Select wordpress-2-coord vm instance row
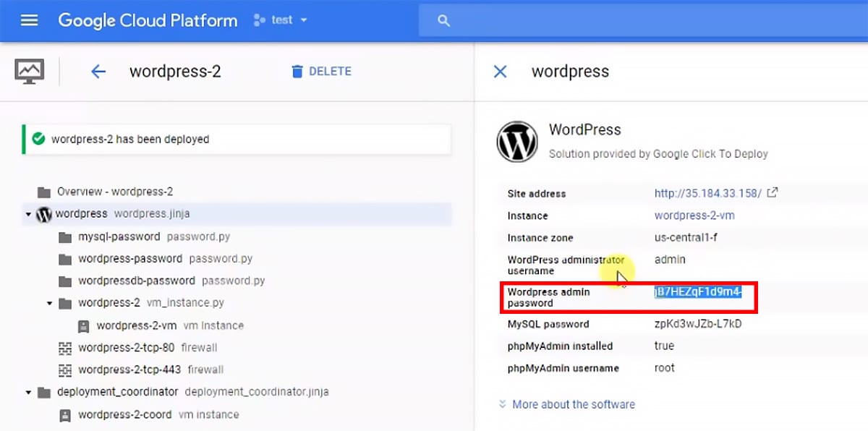The image size is (868, 431). (x=237, y=414)
